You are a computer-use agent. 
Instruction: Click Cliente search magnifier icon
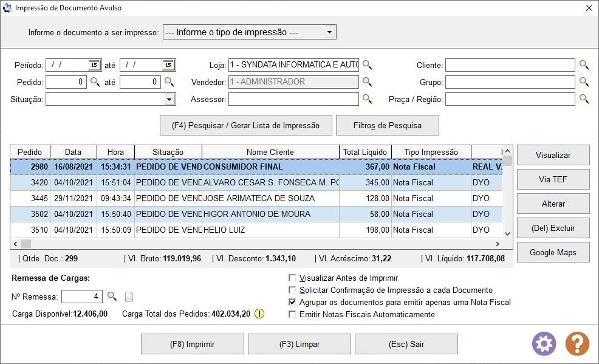[x=584, y=65]
